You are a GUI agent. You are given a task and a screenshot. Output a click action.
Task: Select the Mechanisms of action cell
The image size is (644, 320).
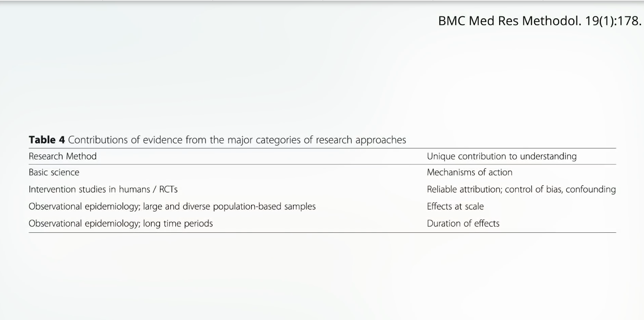point(470,172)
